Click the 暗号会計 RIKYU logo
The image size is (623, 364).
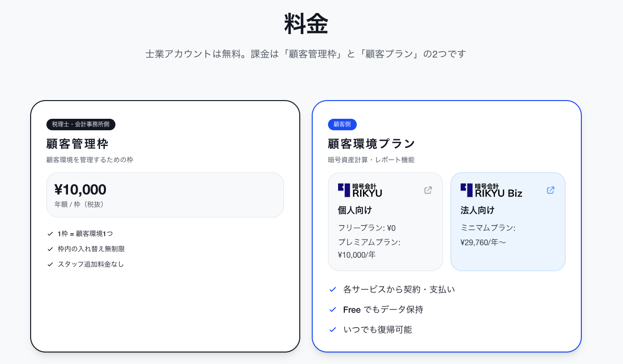(x=360, y=190)
